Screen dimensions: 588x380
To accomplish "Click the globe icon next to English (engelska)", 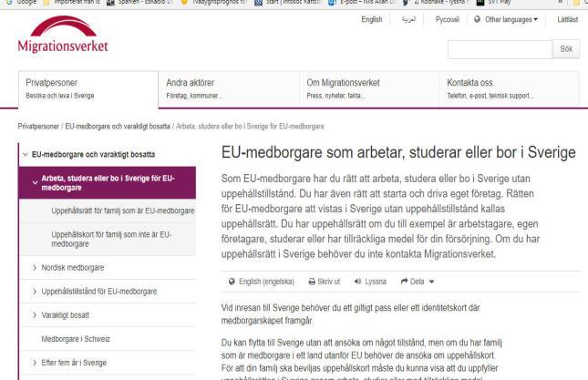I will [232, 282].
